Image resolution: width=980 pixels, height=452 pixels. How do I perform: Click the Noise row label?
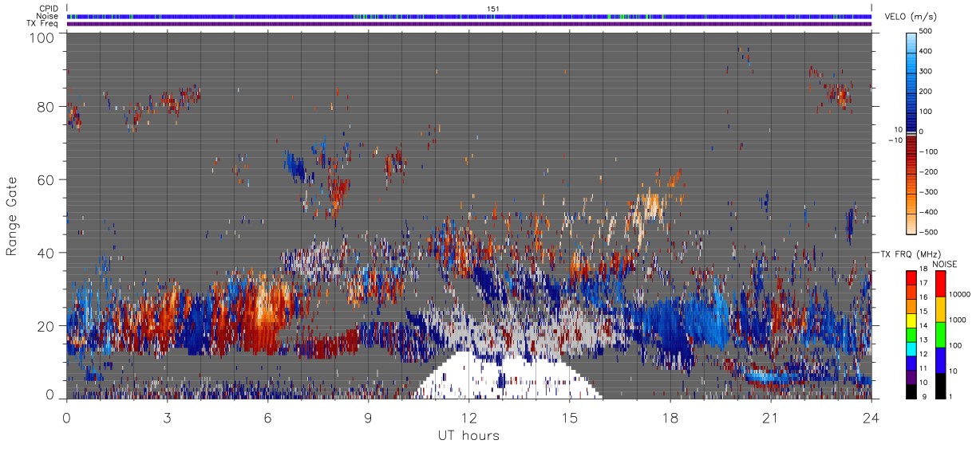tap(47, 16)
